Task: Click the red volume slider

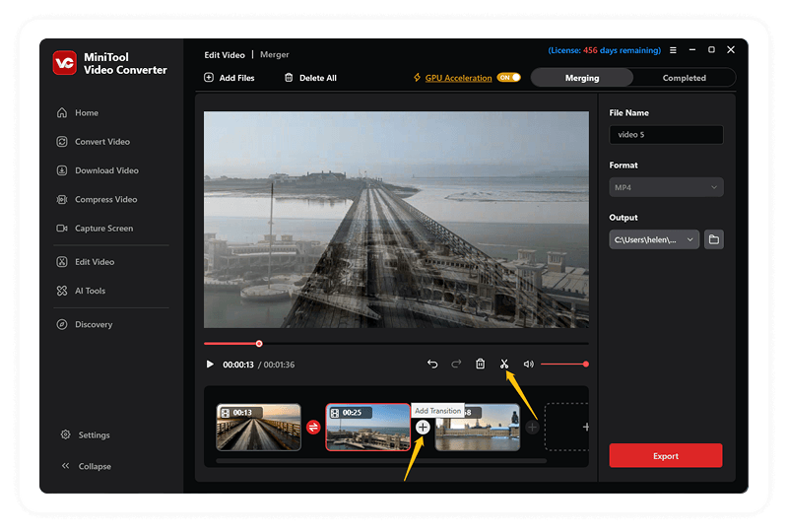Action: coord(564,365)
